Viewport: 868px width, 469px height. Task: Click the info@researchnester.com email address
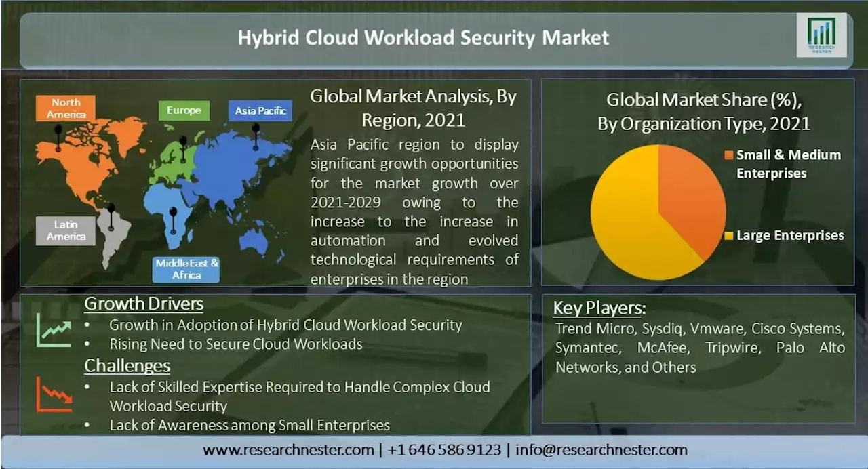pyautogui.click(x=601, y=450)
